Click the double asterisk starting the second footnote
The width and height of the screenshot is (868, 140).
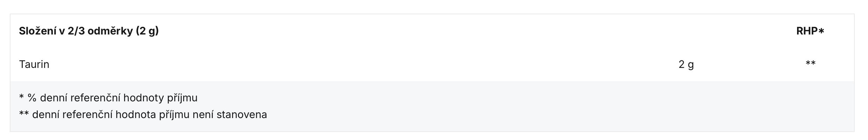click(x=24, y=114)
